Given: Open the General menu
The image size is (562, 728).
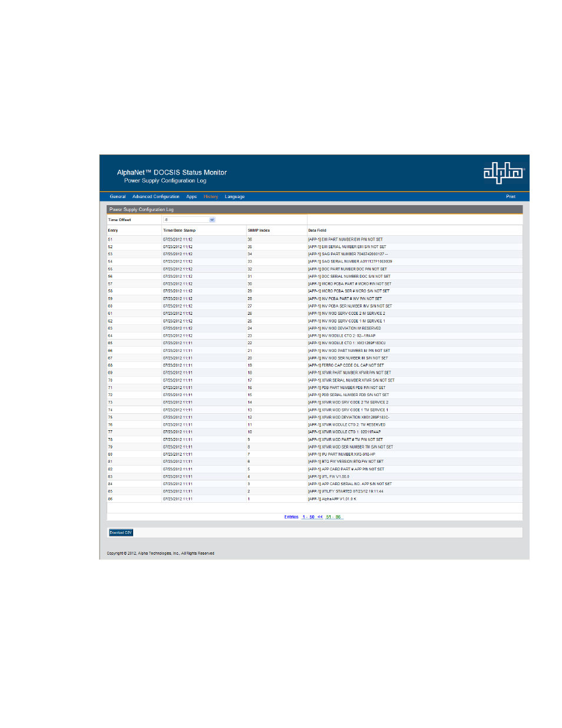Looking at the screenshot, I should point(118,197).
